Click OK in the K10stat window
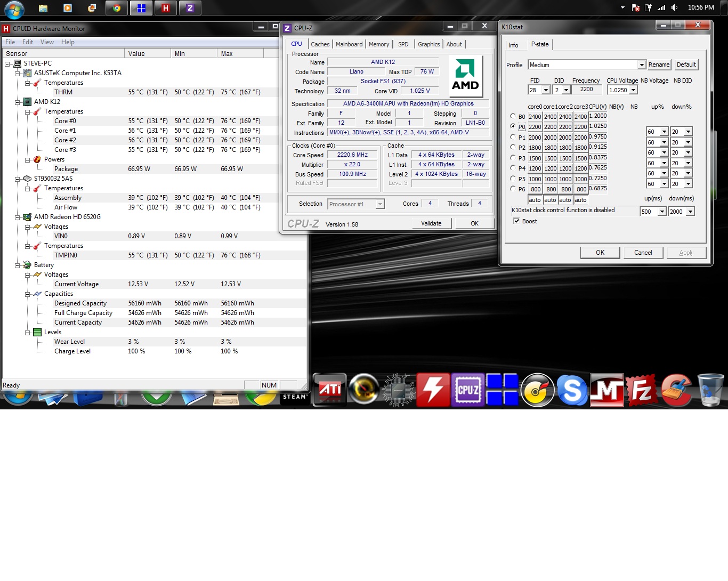This screenshot has height=581, width=728. pyautogui.click(x=600, y=253)
